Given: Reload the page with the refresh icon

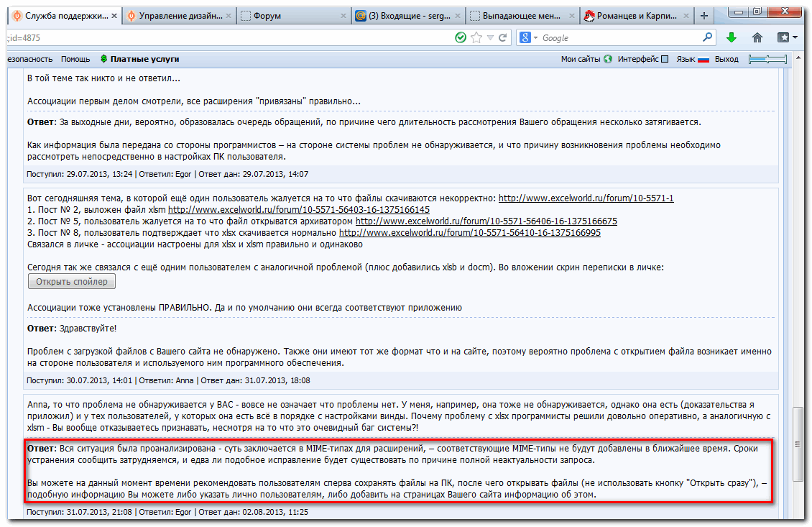Looking at the screenshot, I should pyautogui.click(x=502, y=37).
